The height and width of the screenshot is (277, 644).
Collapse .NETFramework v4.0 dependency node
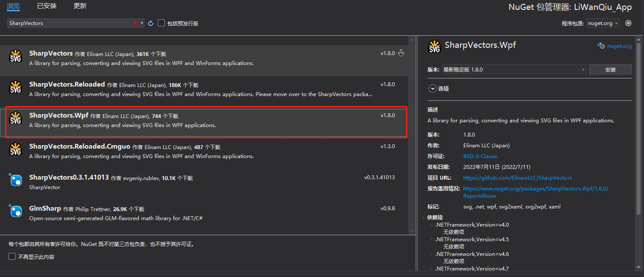tap(431, 225)
